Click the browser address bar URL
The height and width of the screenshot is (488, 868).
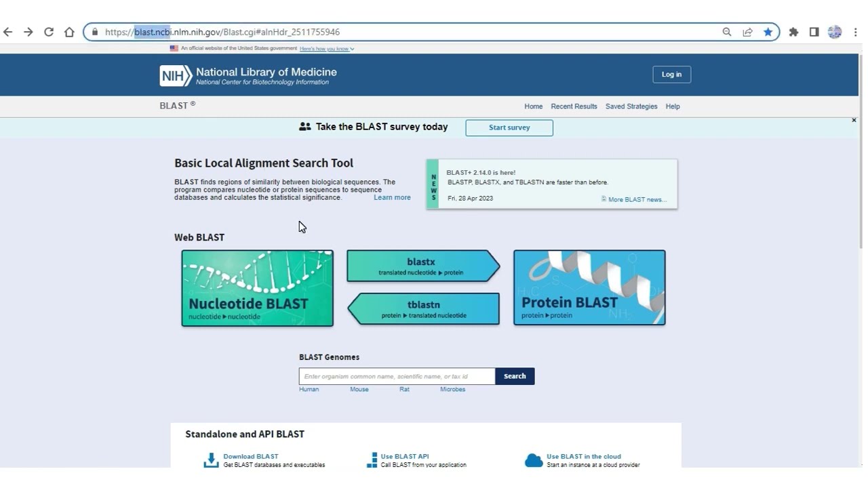(222, 32)
